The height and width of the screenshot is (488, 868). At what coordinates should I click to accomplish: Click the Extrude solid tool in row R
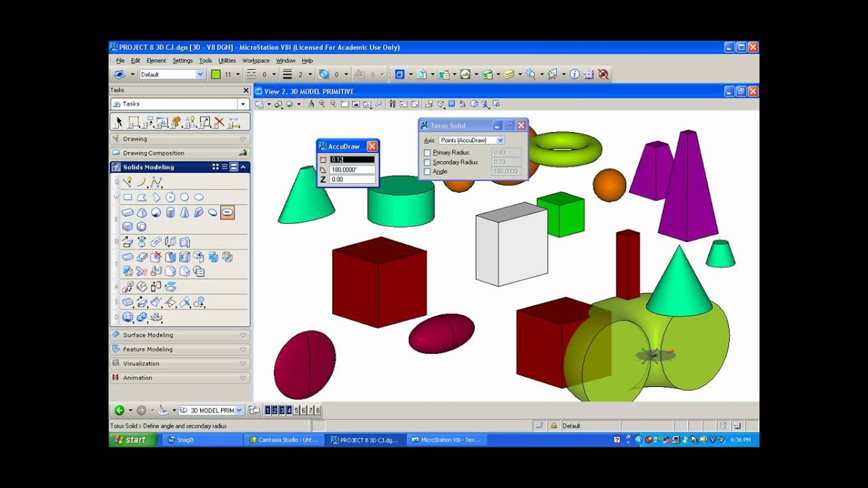pos(127,242)
